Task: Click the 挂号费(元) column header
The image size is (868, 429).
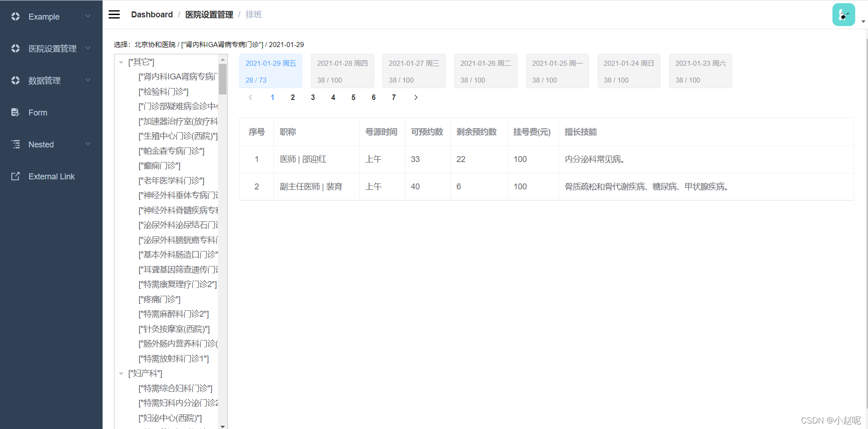Action: 532,132
